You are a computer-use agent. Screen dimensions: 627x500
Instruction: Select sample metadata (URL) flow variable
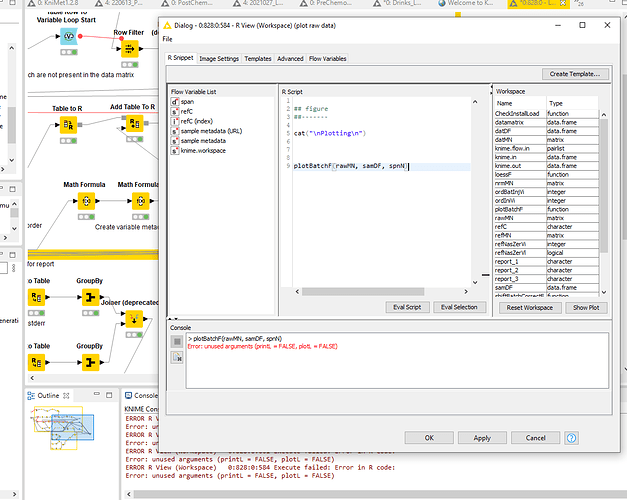211,131
